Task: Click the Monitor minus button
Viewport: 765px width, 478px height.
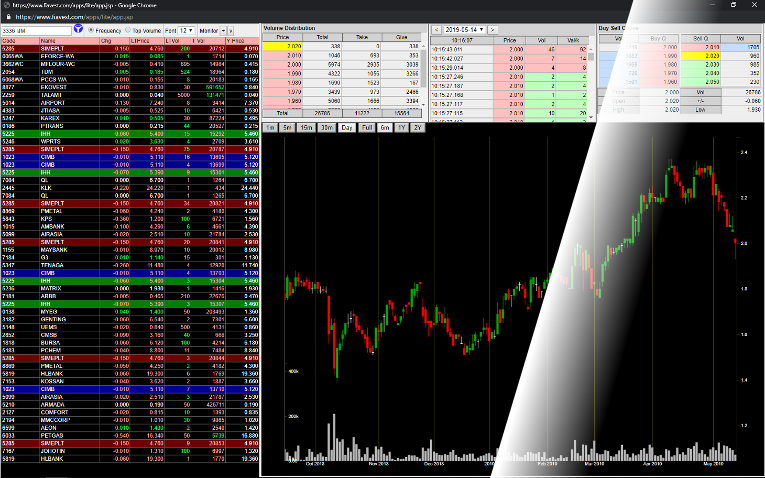Action: (x=223, y=30)
